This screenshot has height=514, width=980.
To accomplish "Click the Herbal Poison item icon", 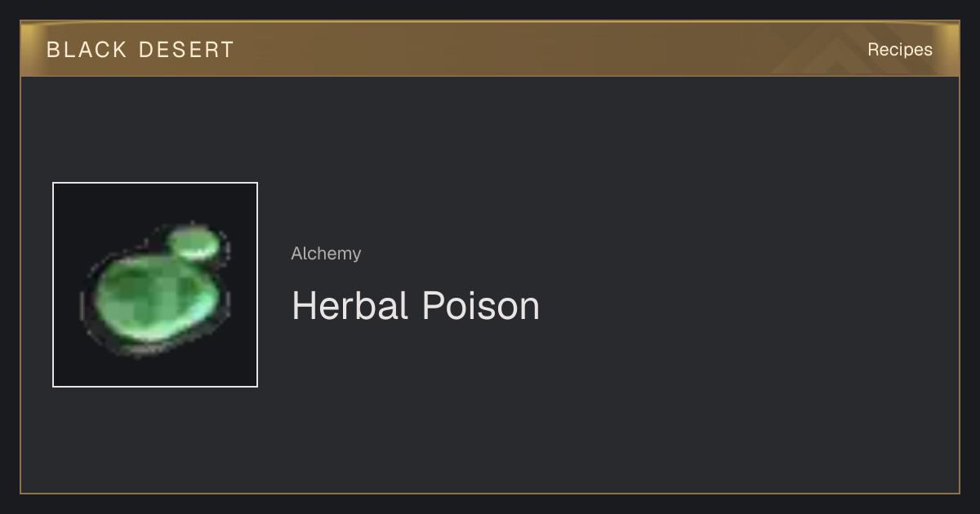I will click(155, 285).
